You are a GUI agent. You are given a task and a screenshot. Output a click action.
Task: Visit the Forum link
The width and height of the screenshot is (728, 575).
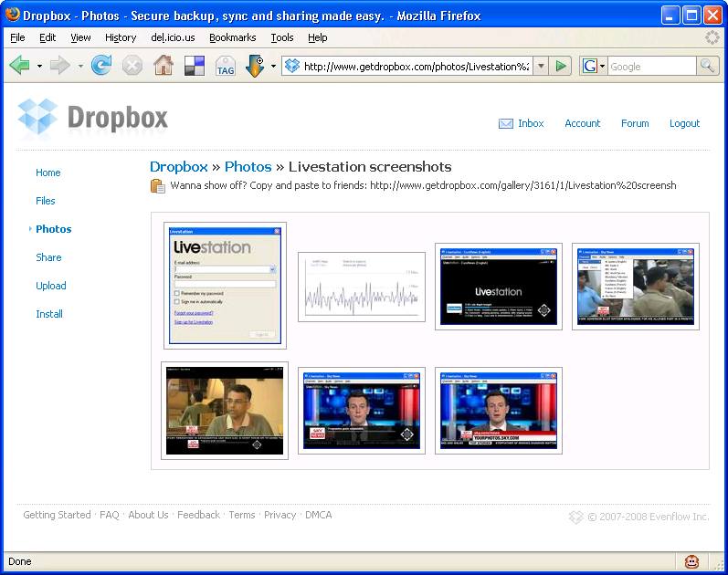coord(635,123)
